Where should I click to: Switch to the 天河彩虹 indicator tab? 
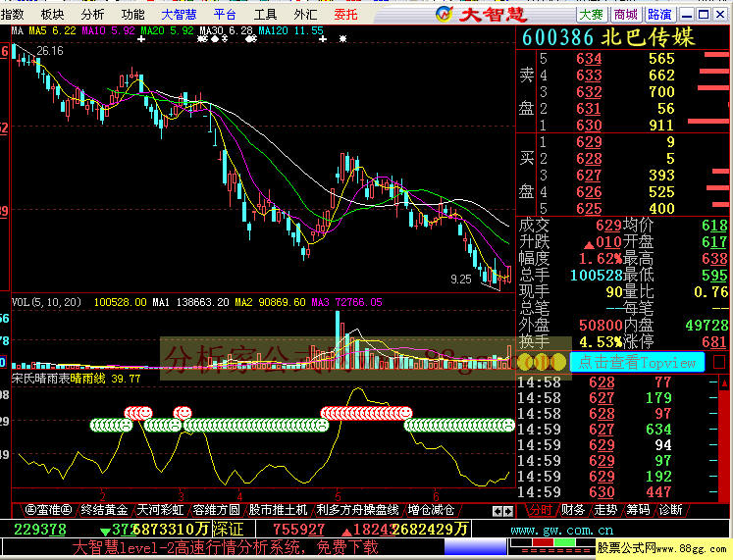(x=160, y=510)
